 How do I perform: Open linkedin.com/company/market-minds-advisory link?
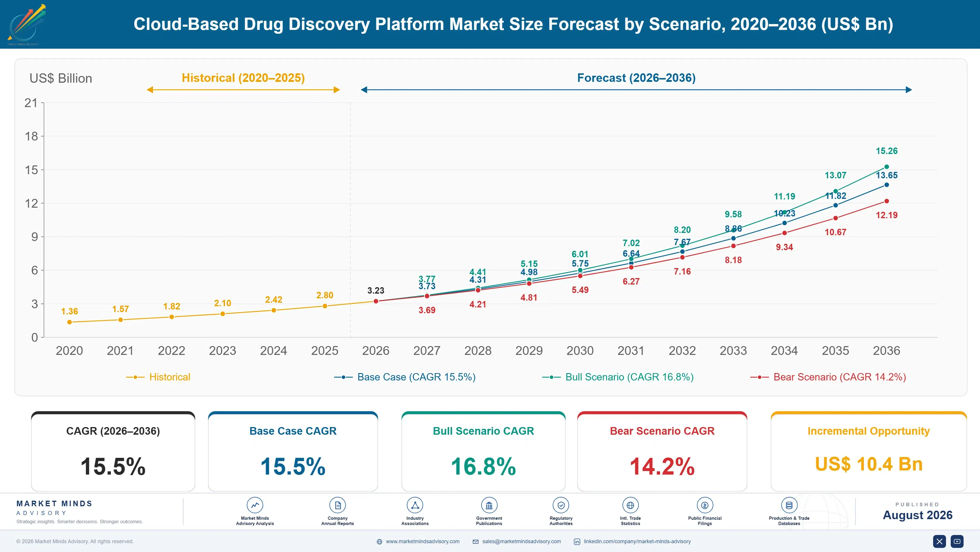coord(637,541)
